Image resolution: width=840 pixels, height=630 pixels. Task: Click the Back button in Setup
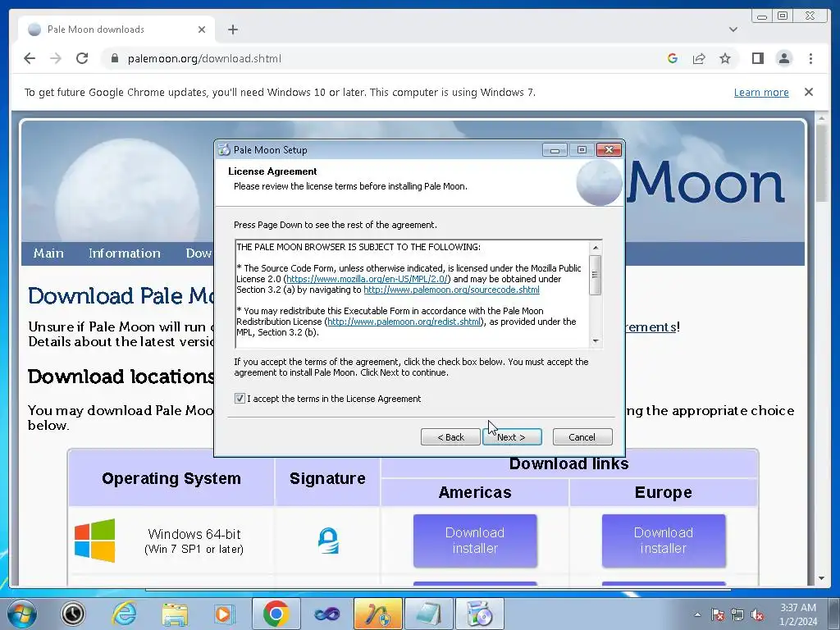[450, 437]
